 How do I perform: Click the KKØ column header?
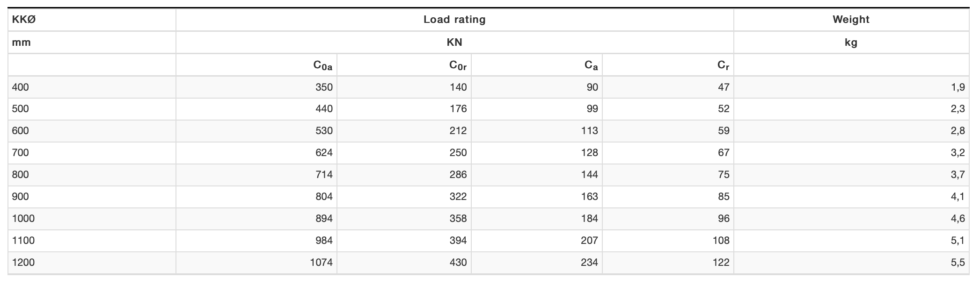click(92, 20)
